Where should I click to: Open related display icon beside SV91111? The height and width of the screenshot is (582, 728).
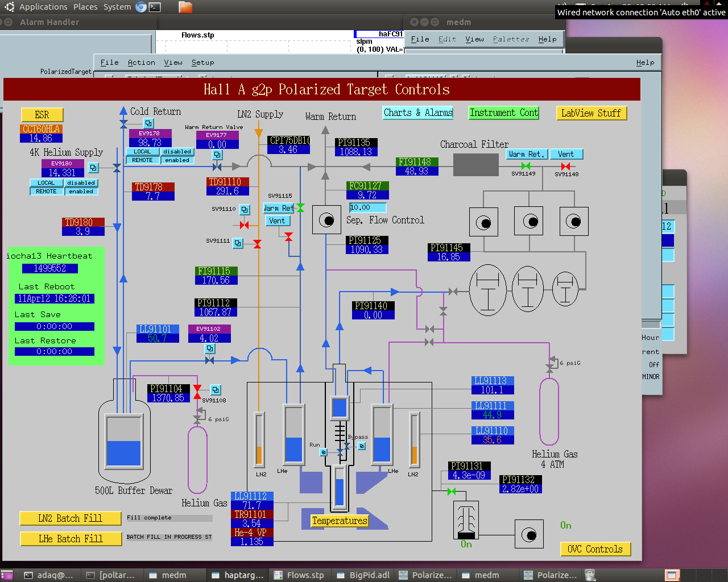point(238,243)
